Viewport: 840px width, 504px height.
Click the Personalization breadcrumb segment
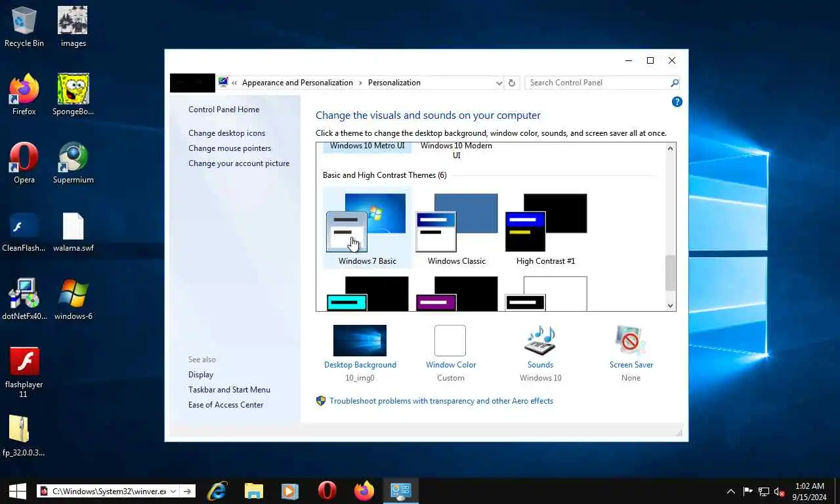(x=394, y=83)
